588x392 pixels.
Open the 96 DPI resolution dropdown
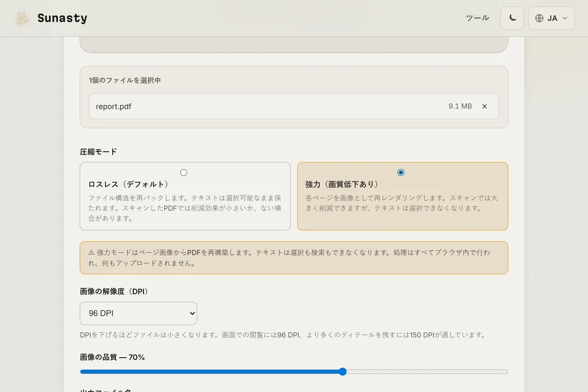click(x=138, y=313)
